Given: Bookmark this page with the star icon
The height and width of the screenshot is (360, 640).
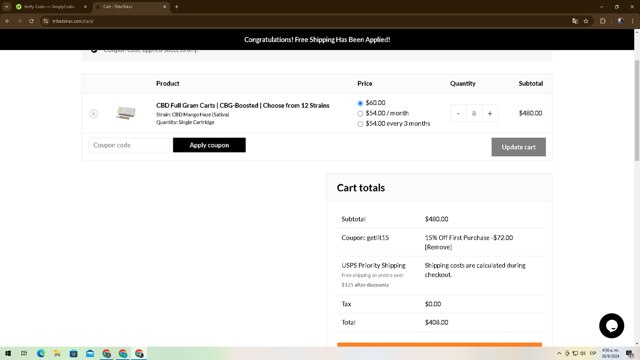Looking at the screenshot, I should click(586, 21).
